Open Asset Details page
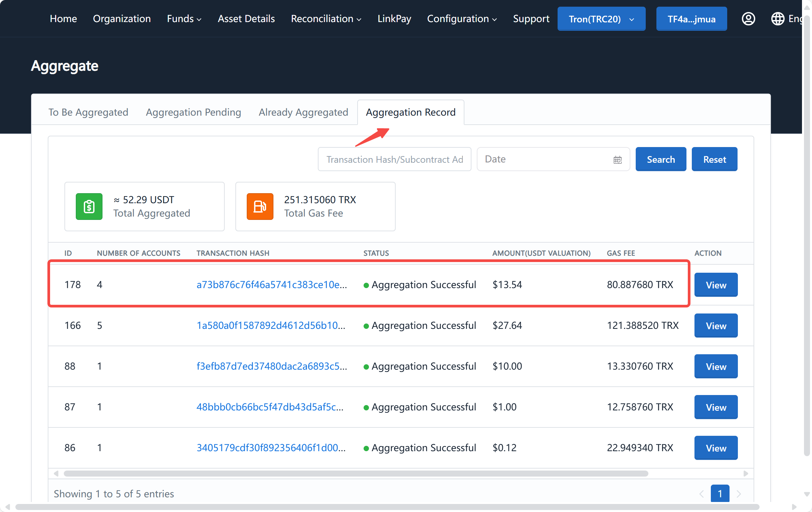This screenshot has width=812, height=512. [246, 19]
